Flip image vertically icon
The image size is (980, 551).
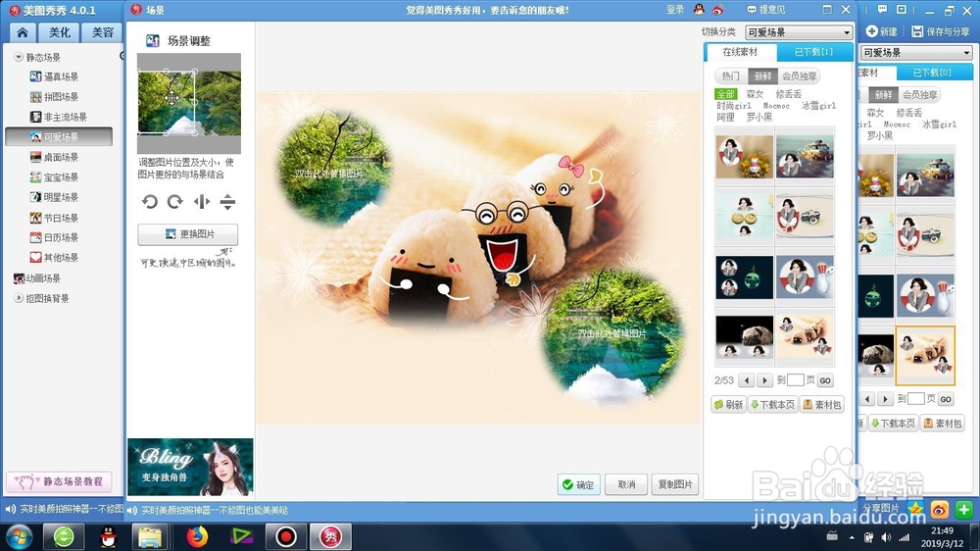pyautogui.click(x=227, y=201)
